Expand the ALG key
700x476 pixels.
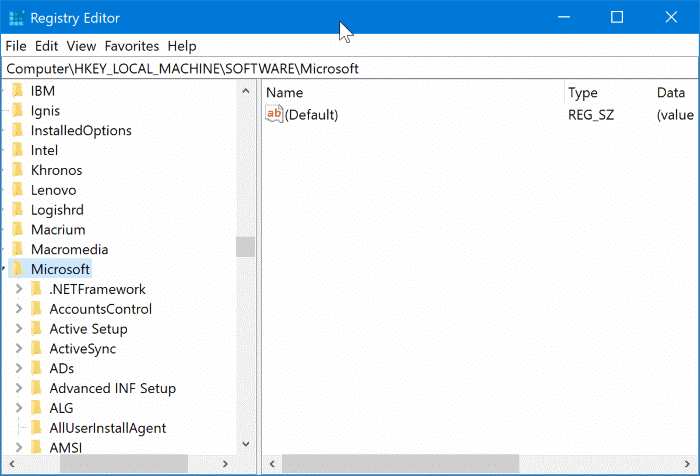19,408
